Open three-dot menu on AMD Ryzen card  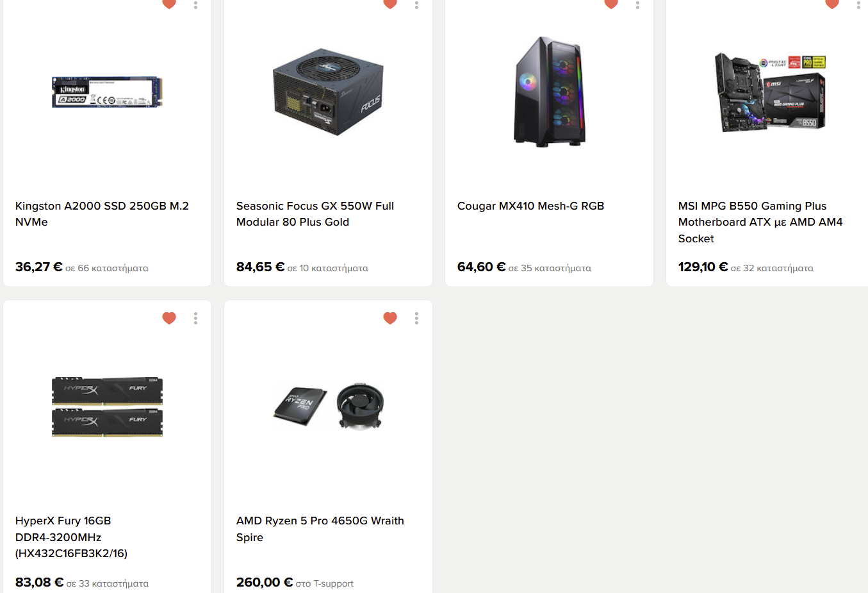pyautogui.click(x=416, y=318)
